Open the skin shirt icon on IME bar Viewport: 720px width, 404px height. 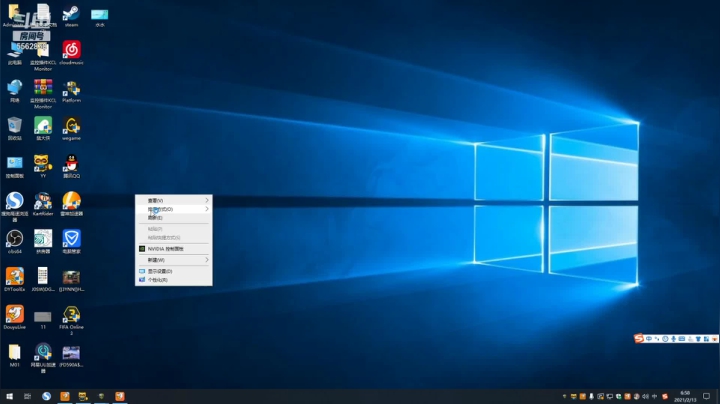698,339
